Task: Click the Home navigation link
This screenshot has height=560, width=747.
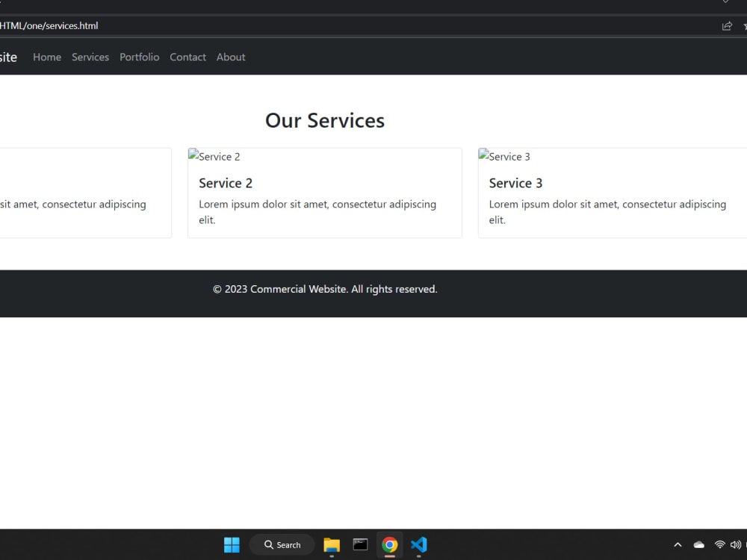Action: point(47,57)
